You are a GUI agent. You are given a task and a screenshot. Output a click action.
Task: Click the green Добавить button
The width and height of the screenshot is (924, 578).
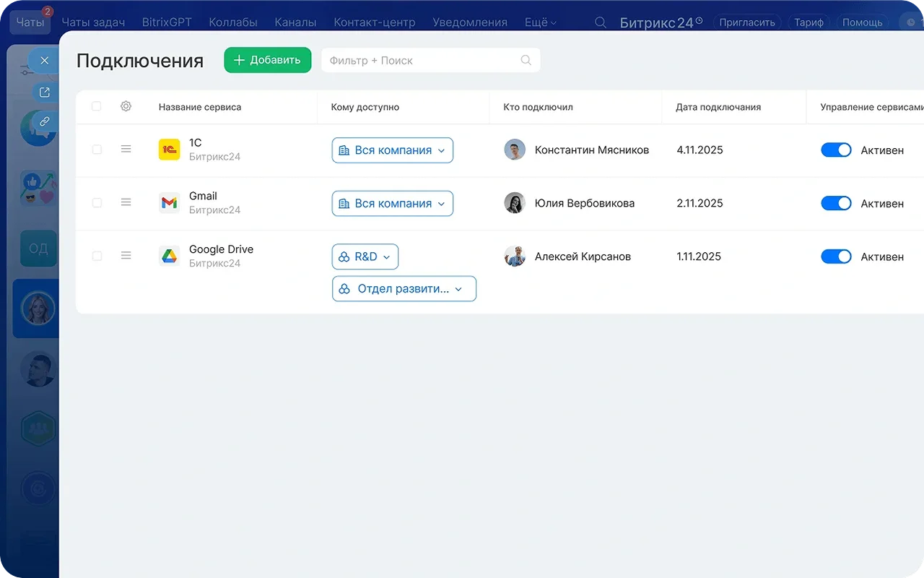tap(268, 60)
